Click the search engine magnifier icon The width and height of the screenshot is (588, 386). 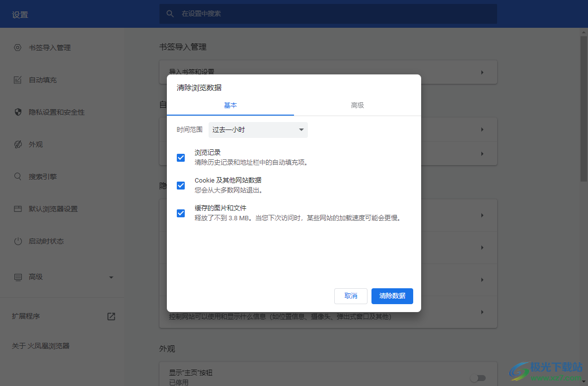[x=17, y=177]
